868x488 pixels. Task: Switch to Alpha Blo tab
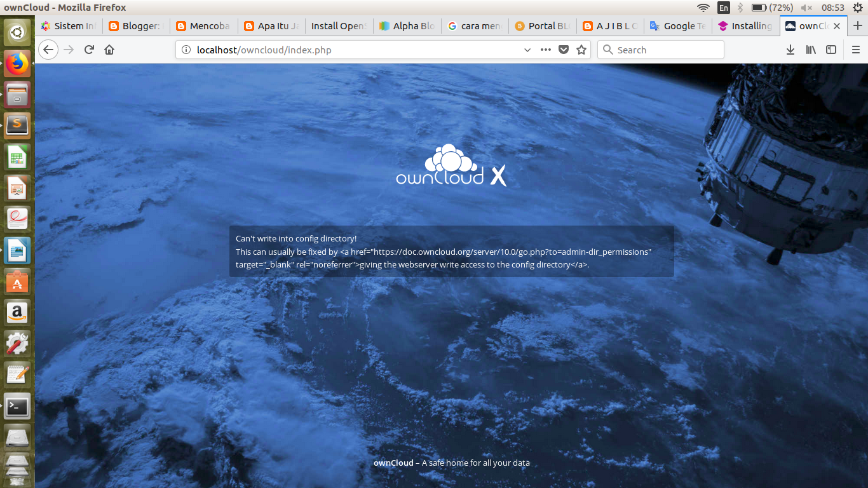[407, 26]
